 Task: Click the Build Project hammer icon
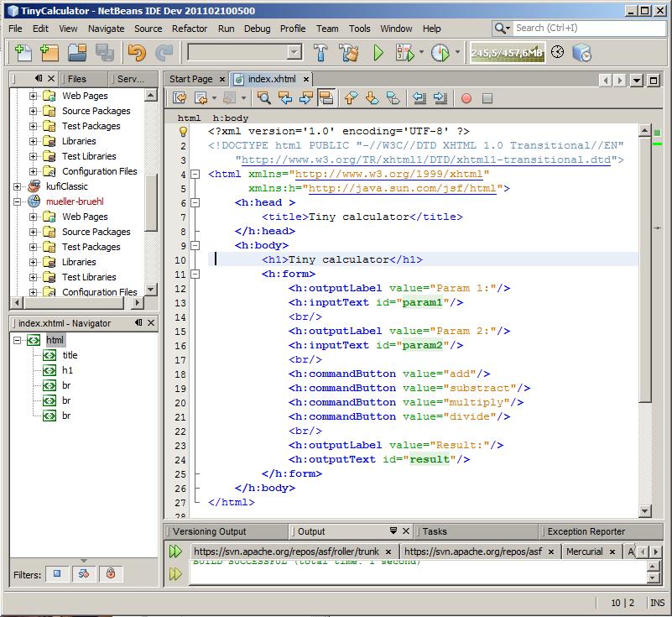[320, 53]
